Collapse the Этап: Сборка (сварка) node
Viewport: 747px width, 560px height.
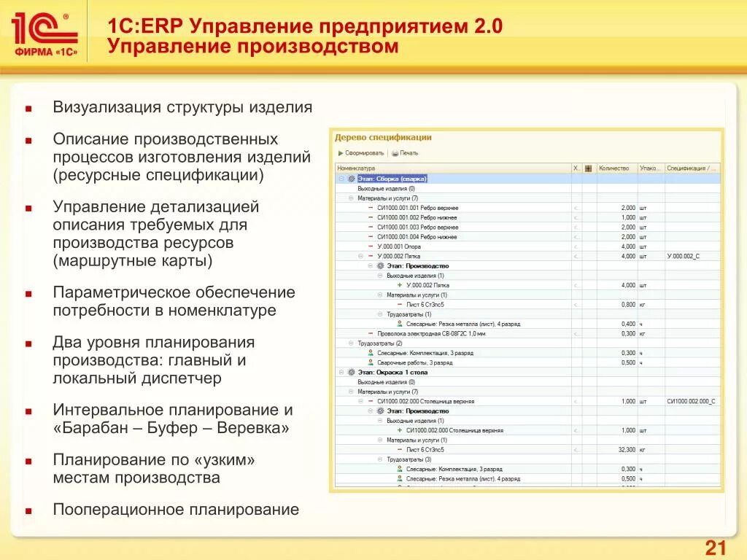(341, 179)
